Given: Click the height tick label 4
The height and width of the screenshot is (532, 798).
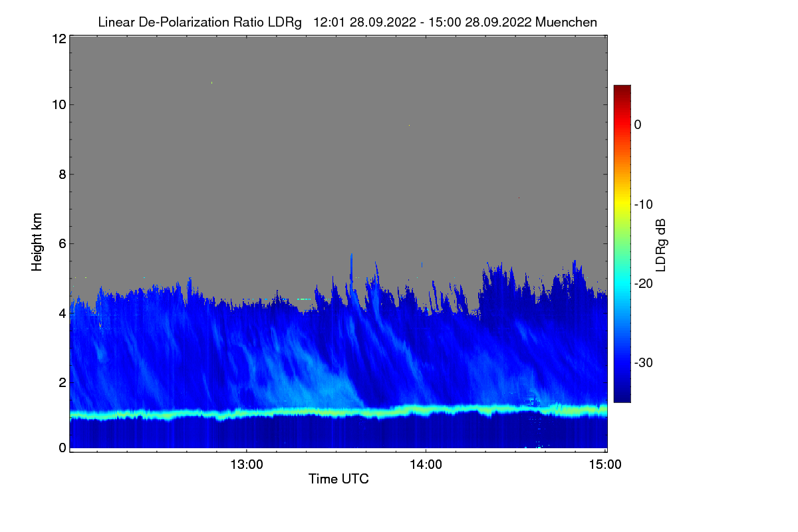Looking at the screenshot, I should (x=61, y=313).
